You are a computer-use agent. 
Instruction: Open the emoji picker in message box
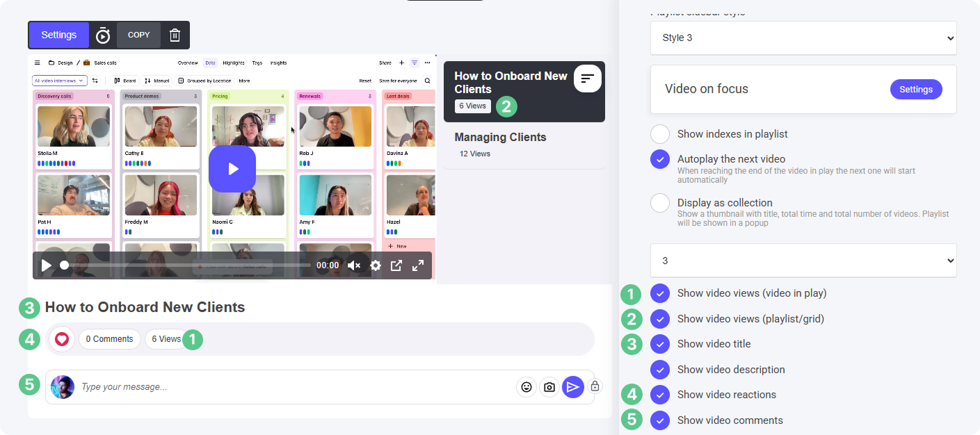click(527, 387)
